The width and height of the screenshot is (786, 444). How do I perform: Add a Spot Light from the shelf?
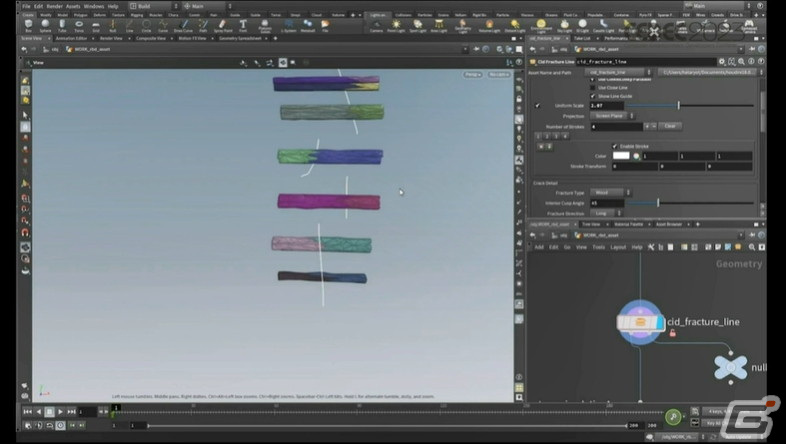[418, 25]
